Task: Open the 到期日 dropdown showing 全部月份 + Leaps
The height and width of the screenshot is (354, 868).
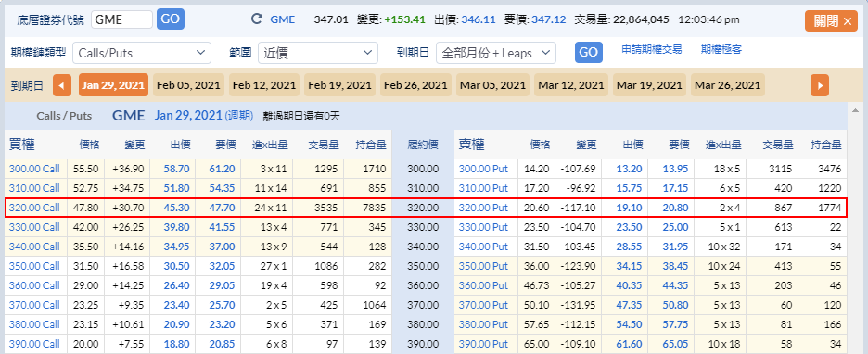Action: point(496,53)
